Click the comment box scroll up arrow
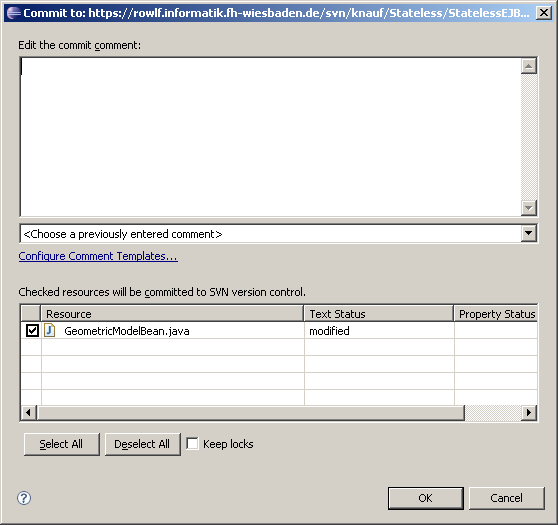558x525 pixels. click(529, 66)
